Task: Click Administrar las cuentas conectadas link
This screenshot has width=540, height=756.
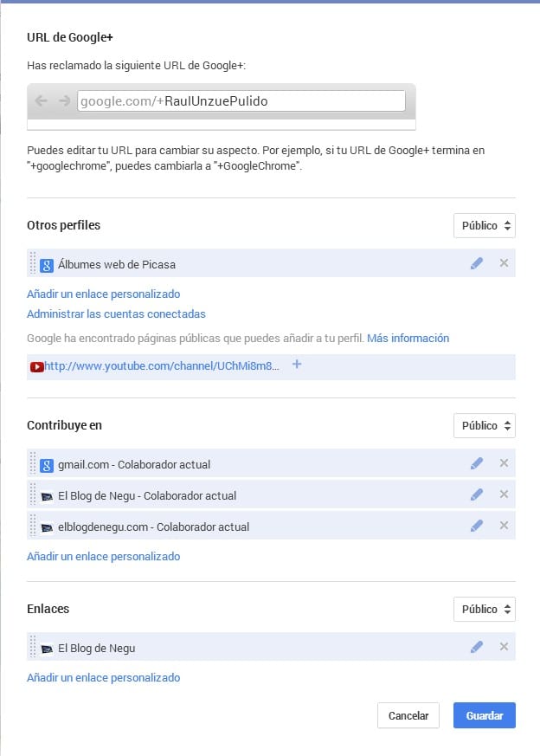Action: pyautogui.click(x=116, y=314)
